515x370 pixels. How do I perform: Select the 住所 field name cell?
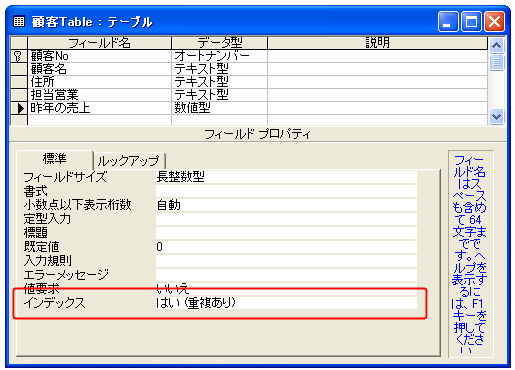click(x=99, y=82)
